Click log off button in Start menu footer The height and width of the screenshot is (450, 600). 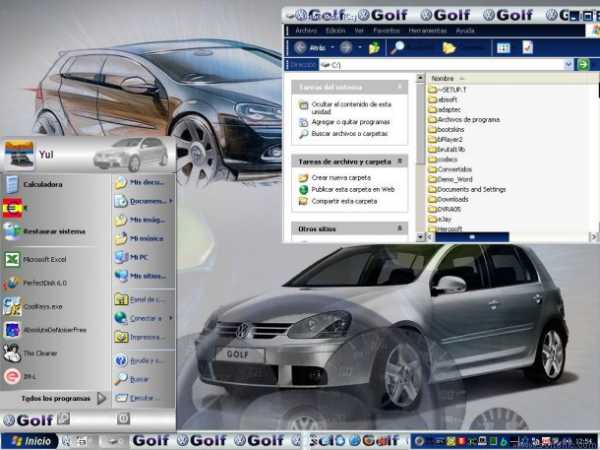tap(64, 419)
